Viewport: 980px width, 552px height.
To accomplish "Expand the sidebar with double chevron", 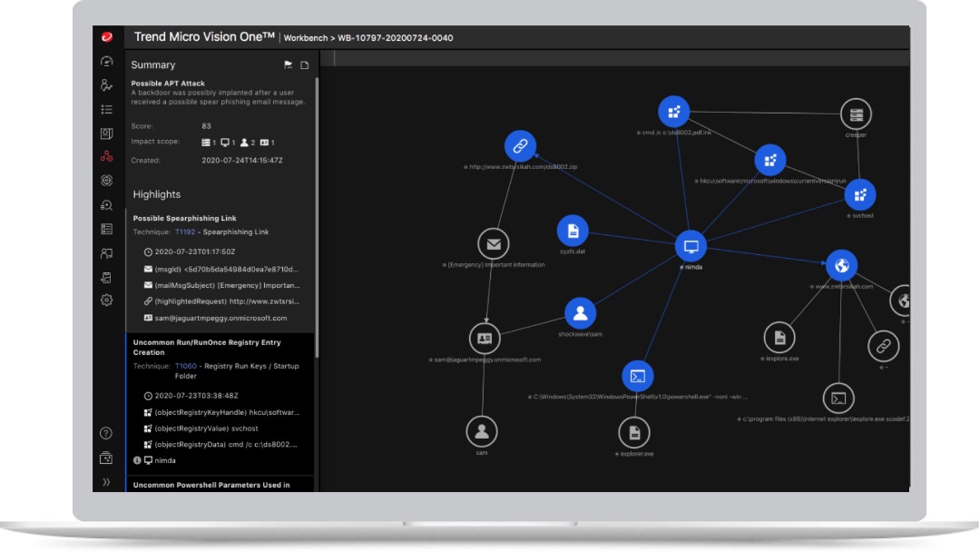I will pos(106,482).
